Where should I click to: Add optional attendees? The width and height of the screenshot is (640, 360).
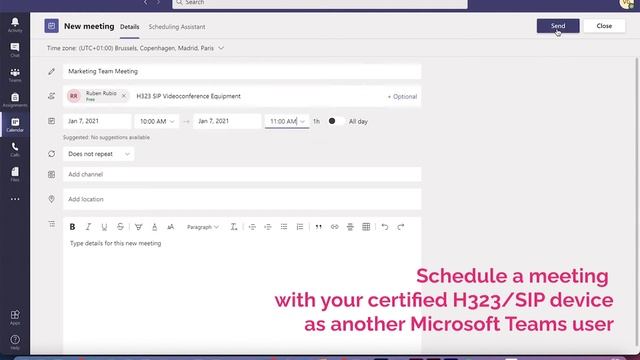click(402, 97)
